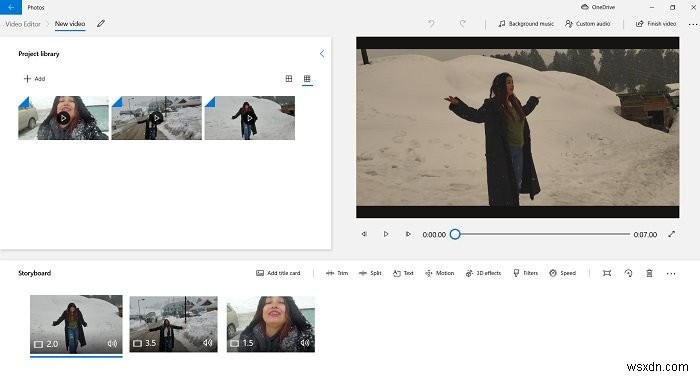Open Background music options
Viewport: 700px width, 377px height.
tap(526, 24)
